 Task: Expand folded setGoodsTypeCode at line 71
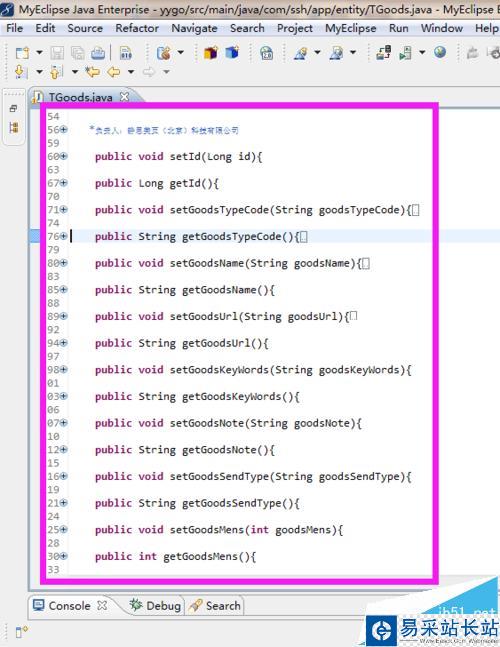64,210
